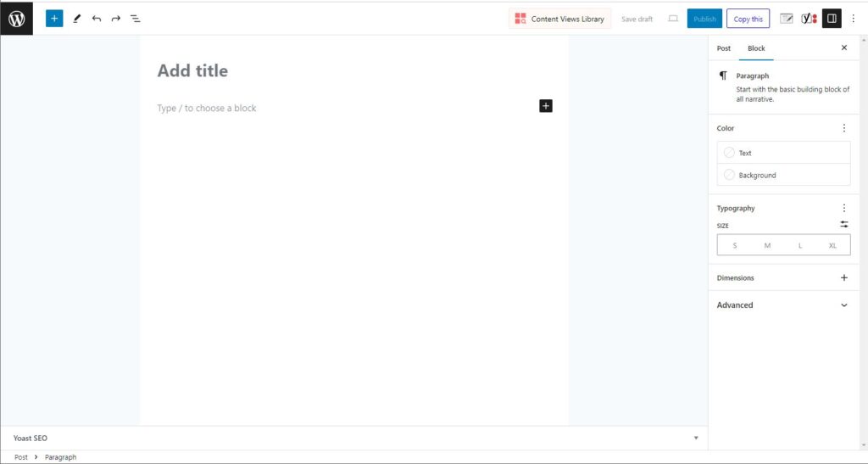868x464 pixels.
Task: Toggle the Settings sidebar panel
Action: point(832,19)
